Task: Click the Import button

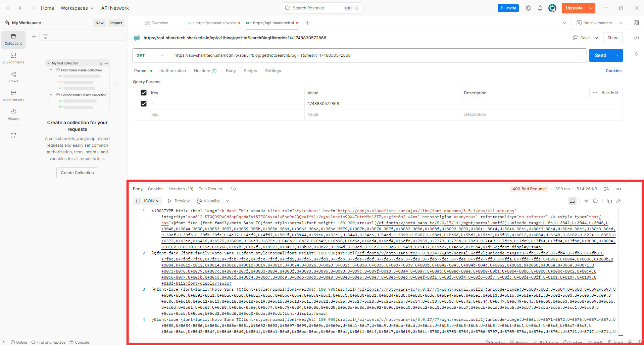Action: [x=116, y=23]
